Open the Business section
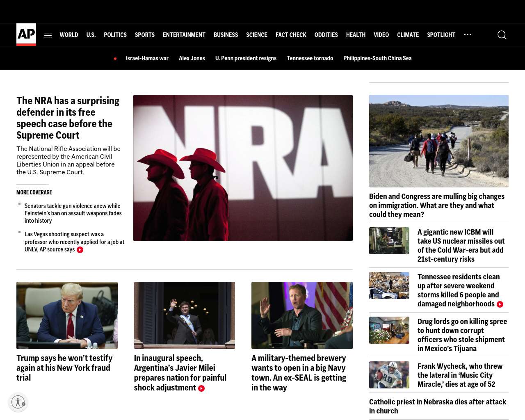The image size is (525, 420). pos(226,35)
